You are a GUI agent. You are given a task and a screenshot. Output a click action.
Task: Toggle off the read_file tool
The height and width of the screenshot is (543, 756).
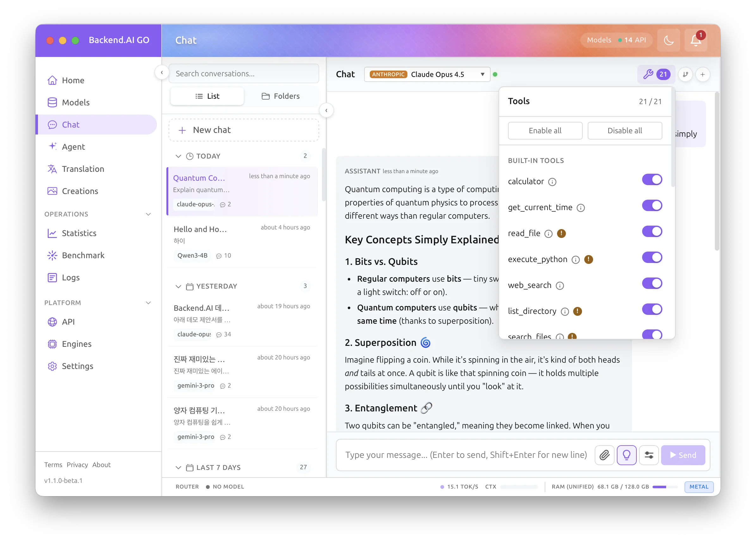click(652, 231)
